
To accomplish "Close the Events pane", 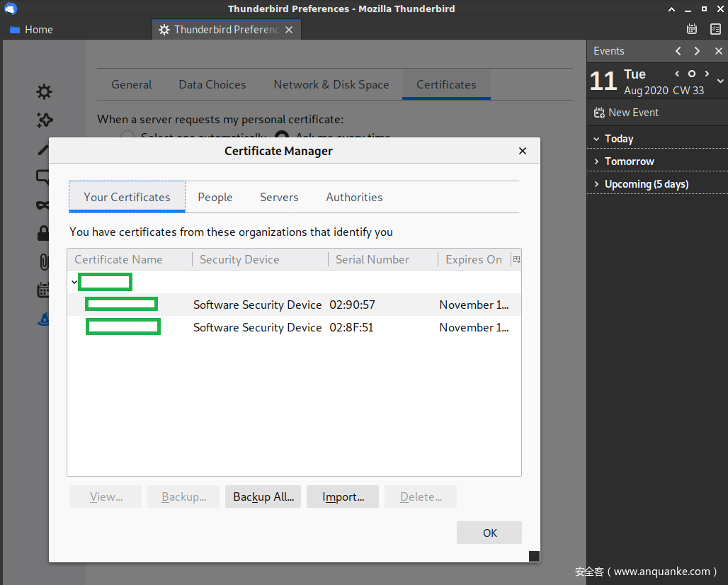I will pyautogui.click(x=718, y=51).
